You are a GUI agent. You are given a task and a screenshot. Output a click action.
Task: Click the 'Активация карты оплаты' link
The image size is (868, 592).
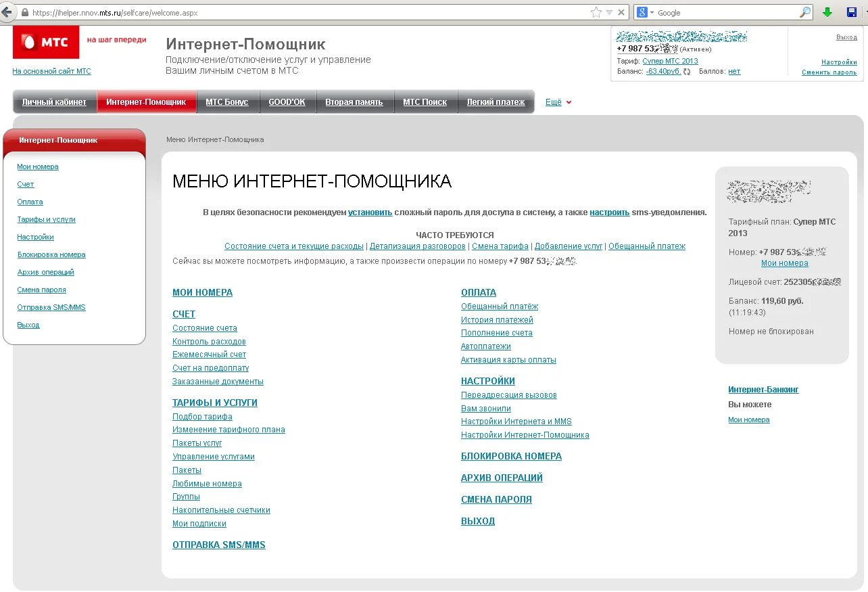tap(508, 360)
